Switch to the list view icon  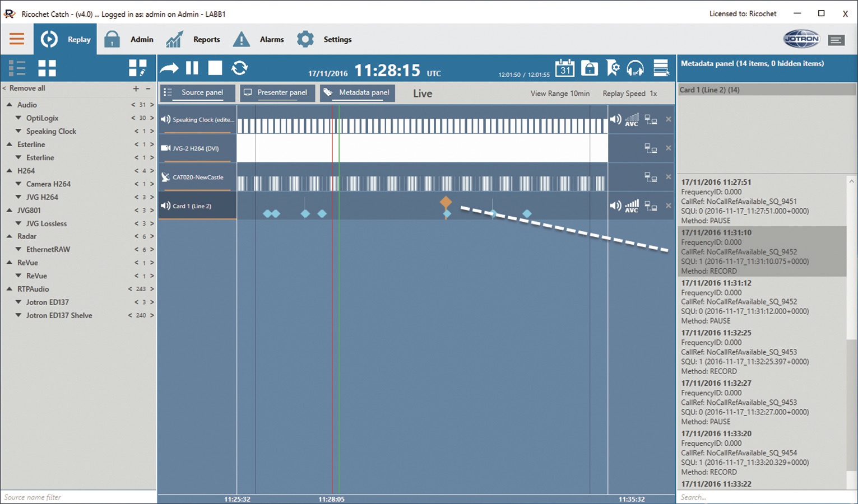(17, 68)
